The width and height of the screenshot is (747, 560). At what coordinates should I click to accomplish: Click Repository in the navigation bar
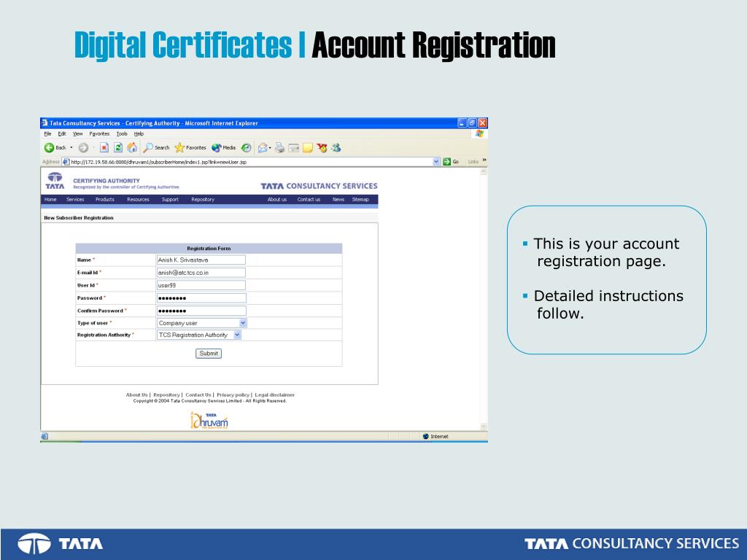(x=203, y=200)
